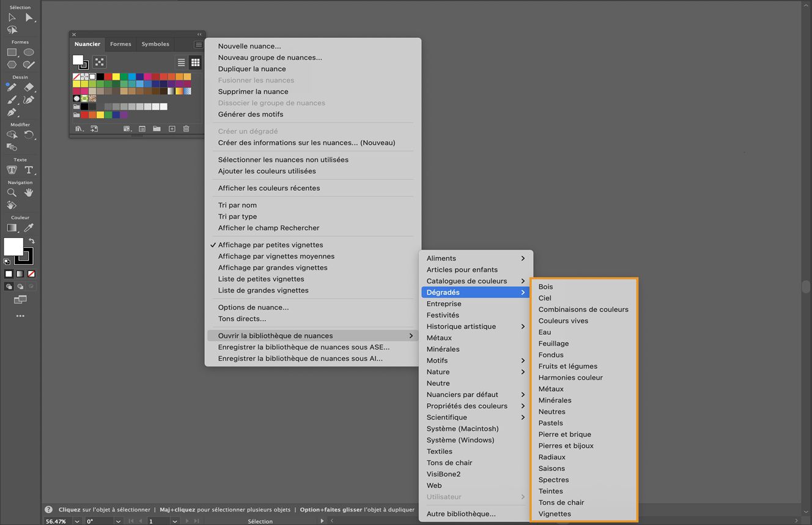Set paint mode to solid color
The height and width of the screenshot is (525, 812).
pyautogui.click(x=9, y=274)
